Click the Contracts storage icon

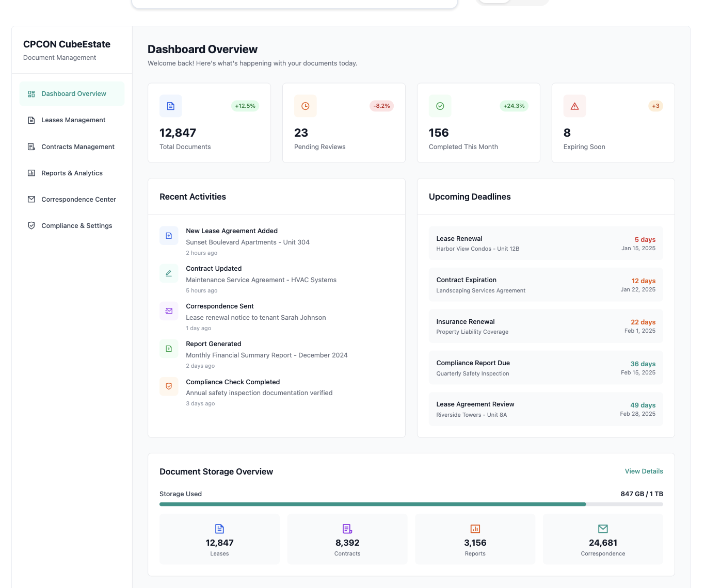click(x=347, y=529)
